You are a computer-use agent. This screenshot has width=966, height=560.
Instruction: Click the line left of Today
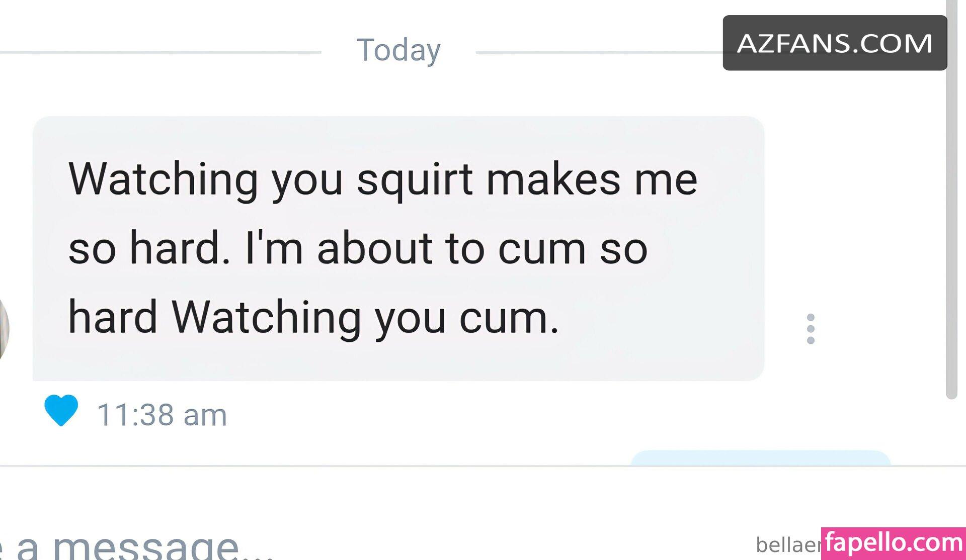tap(160, 52)
